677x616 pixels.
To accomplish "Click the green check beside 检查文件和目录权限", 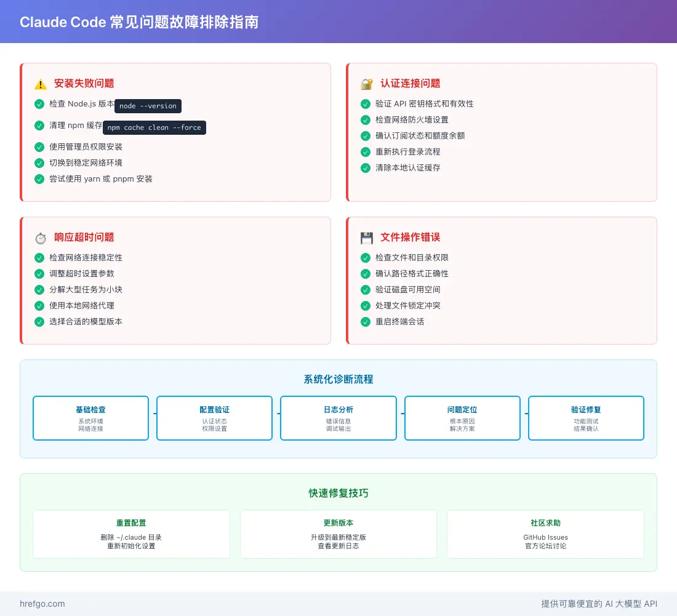I will (365, 258).
